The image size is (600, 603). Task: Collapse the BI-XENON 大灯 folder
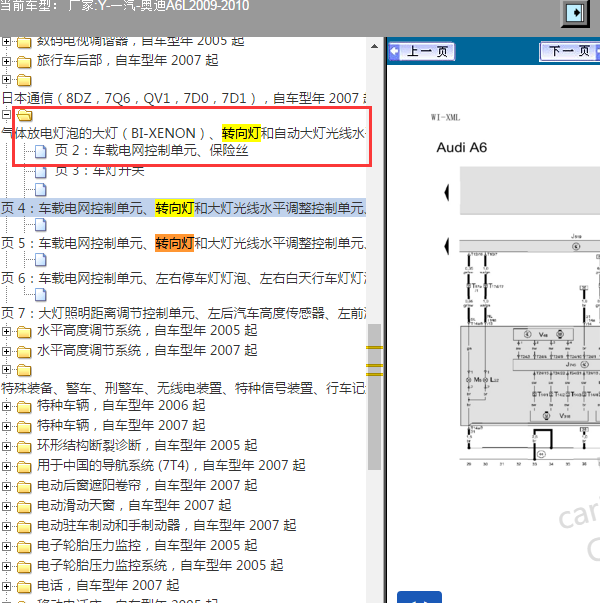[x=6, y=115]
